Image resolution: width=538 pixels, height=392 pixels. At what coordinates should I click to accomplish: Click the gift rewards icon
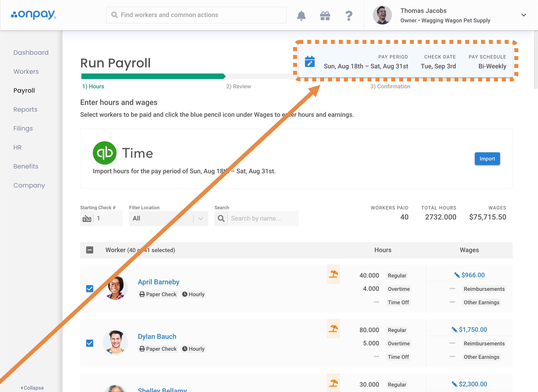[x=325, y=16]
